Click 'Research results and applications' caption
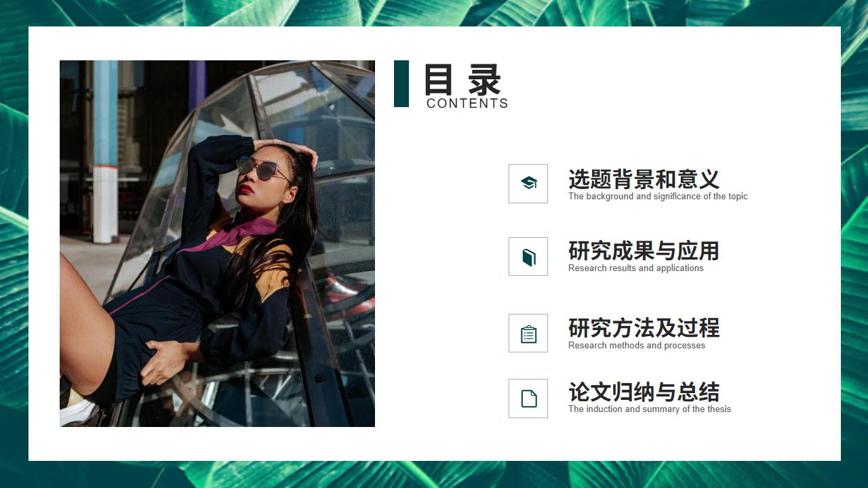The width and height of the screenshot is (868, 488). tap(636, 268)
